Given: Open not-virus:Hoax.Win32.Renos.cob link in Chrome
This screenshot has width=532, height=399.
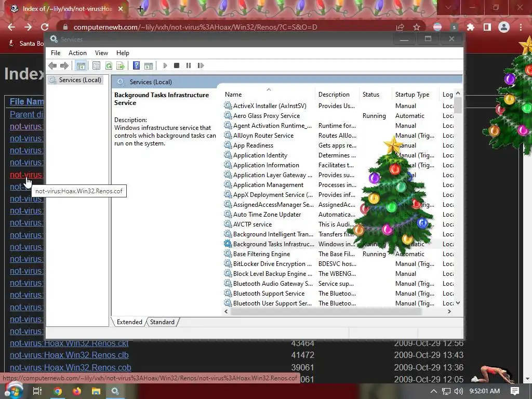Looking at the screenshot, I should 71,367.
